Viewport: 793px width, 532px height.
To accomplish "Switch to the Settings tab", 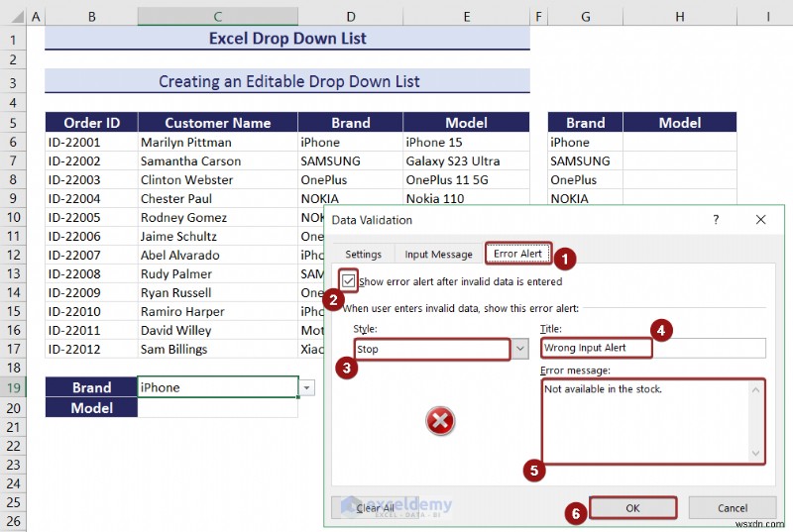I will 363,255.
